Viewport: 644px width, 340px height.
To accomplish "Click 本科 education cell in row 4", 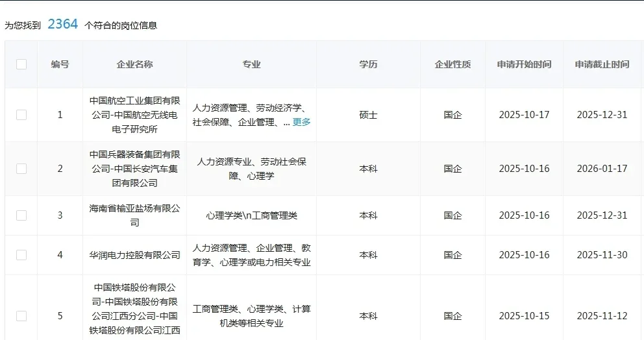I will point(368,255).
